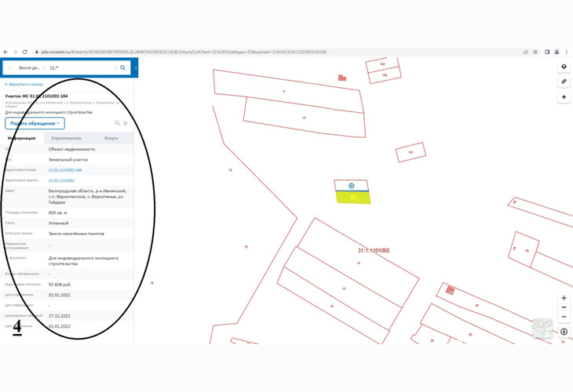573x392 pixels.
Task: Click parcel 15 on the map
Action: (344, 289)
